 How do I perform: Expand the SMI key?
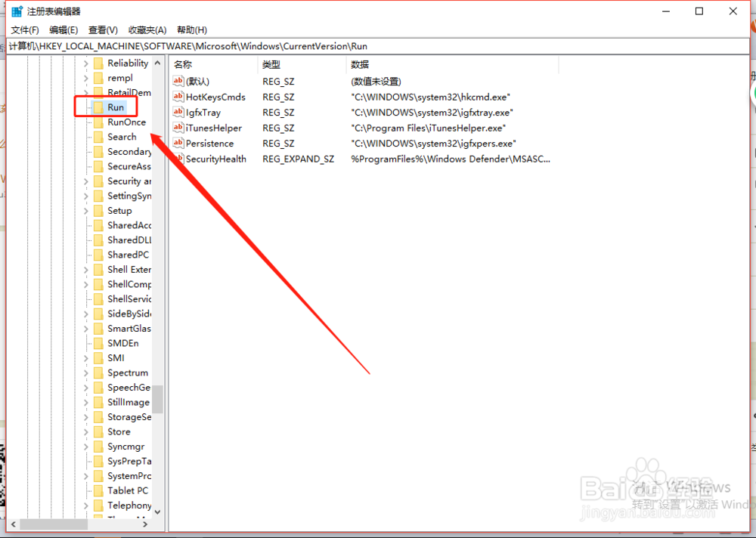[x=86, y=358]
